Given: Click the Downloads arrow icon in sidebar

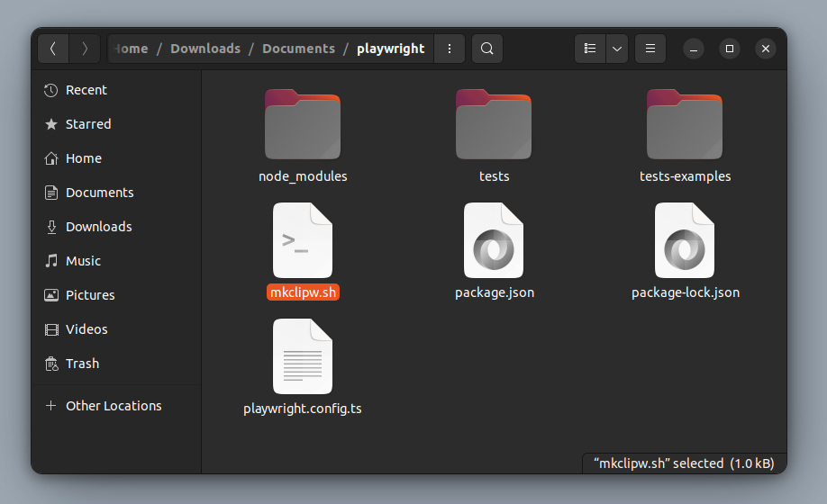Looking at the screenshot, I should point(51,227).
